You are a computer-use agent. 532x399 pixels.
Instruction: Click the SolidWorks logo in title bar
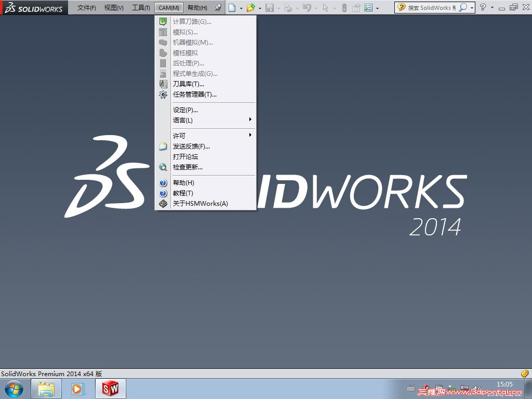pos(34,7)
